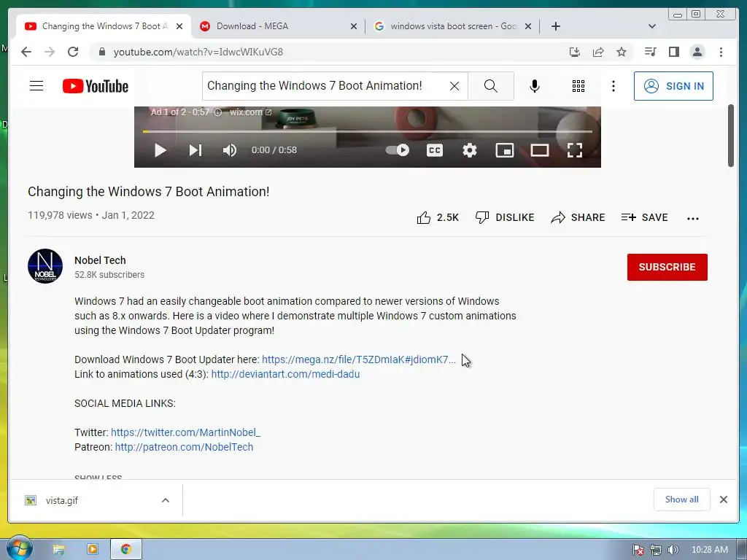The image size is (747, 560).
Task: Expand the vista.gif download options arrow
Action: [166, 500]
